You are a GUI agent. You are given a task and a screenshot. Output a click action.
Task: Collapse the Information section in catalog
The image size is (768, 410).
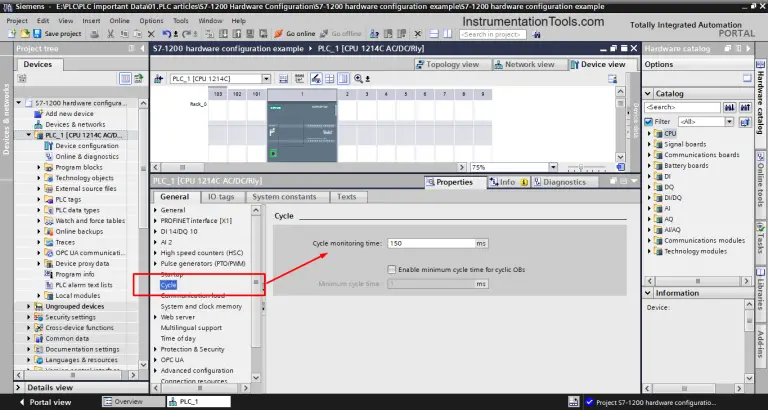(x=648, y=293)
